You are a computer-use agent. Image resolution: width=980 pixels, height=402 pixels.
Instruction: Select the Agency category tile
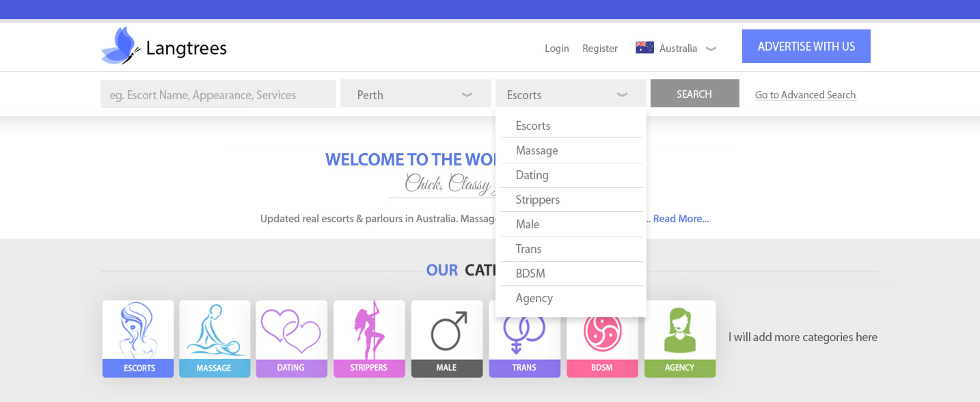(680, 338)
